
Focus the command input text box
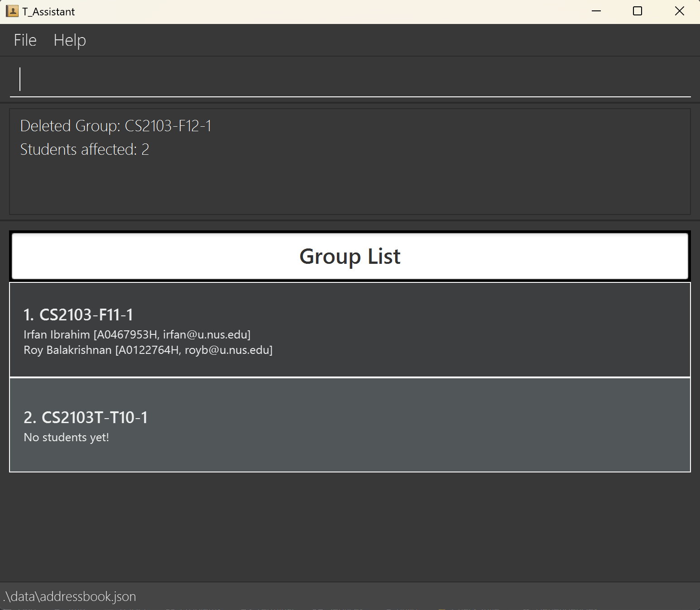[x=350, y=80]
